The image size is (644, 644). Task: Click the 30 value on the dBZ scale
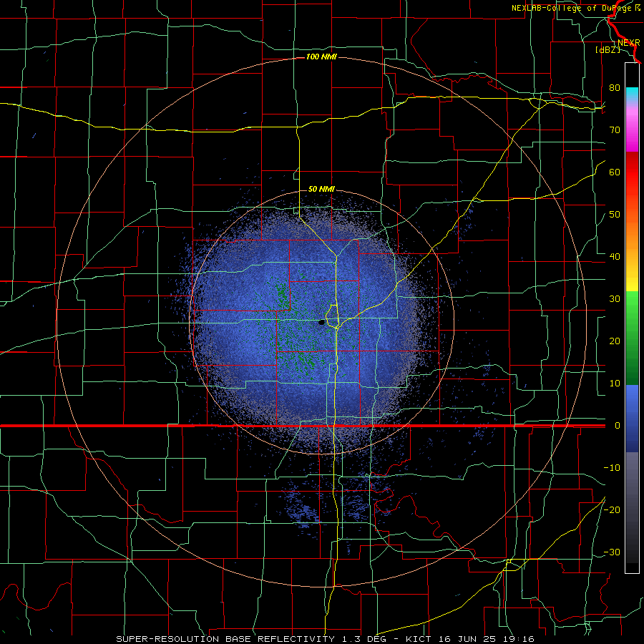615,299
